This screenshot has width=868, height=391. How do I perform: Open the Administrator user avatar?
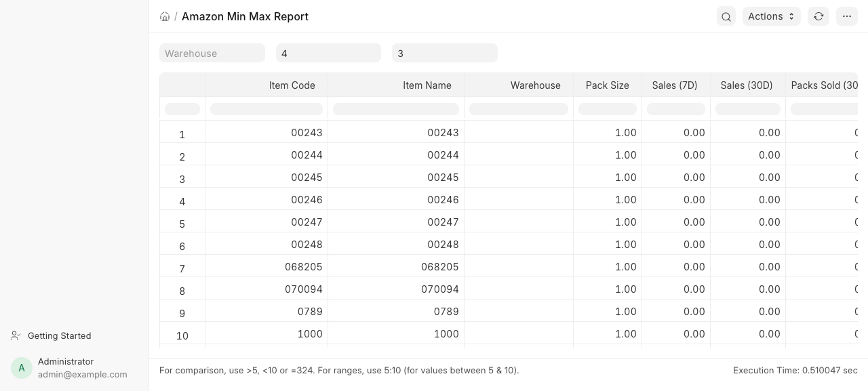point(22,368)
